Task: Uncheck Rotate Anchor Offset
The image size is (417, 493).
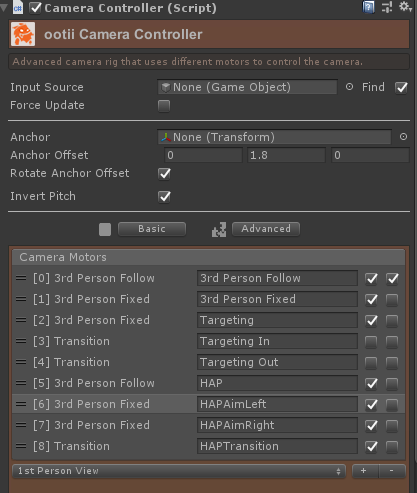Action: coord(164,173)
